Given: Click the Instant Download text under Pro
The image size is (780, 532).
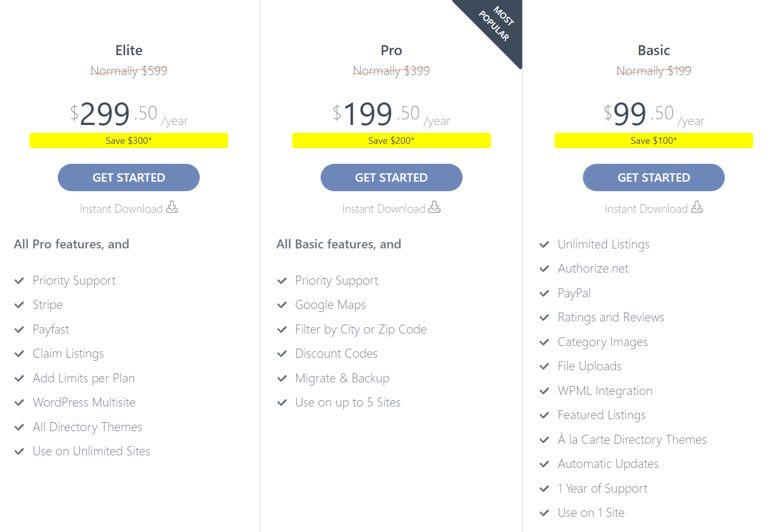Looking at the screenshot, I should pos(383,209).
